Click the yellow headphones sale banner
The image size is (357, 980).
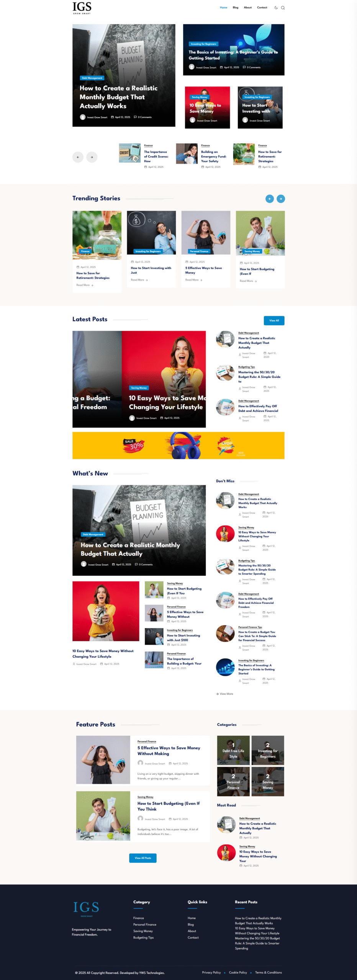coord(178,445)
